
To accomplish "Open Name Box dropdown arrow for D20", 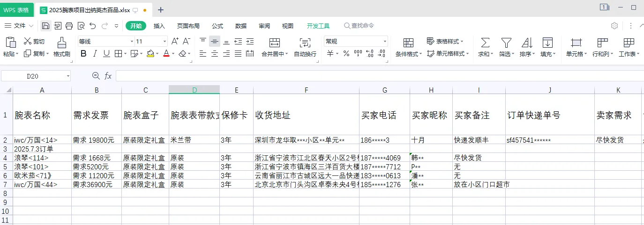I will click(68, 76).
